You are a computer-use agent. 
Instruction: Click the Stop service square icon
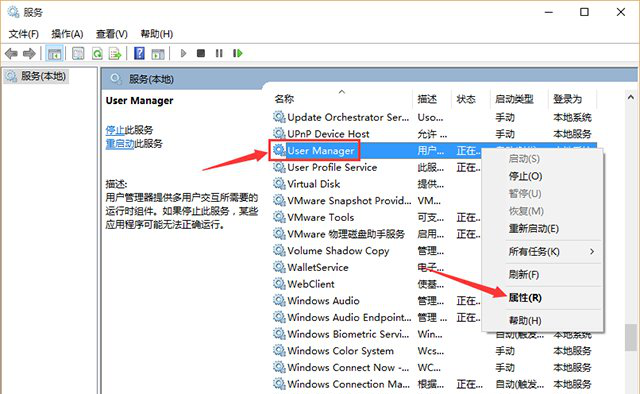[x=201, y=53]
